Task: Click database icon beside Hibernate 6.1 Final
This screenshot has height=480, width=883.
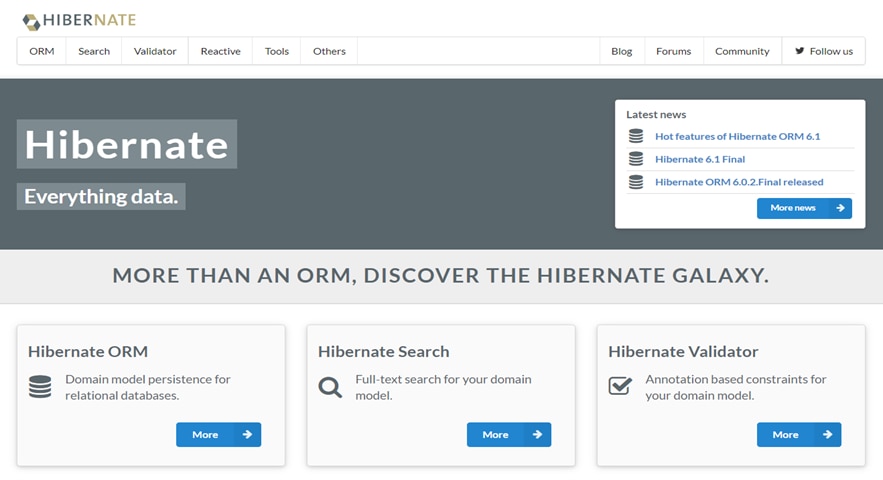Action: (636, 159)
